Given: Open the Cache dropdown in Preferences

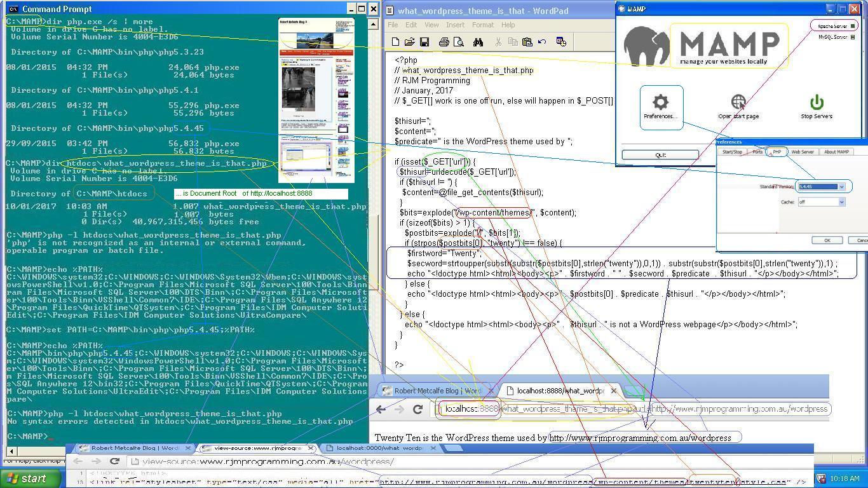Looking at the screenshot, I should click(841, 202).
